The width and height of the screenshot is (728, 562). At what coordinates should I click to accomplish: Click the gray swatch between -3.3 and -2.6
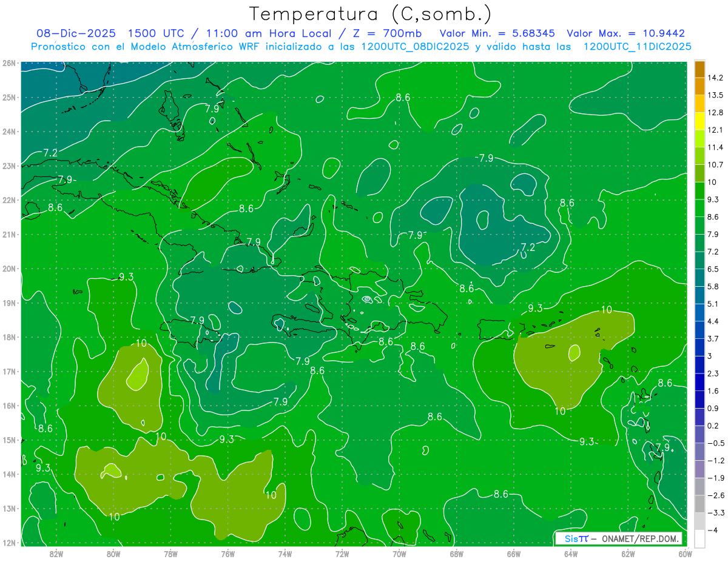coord(699,504)
